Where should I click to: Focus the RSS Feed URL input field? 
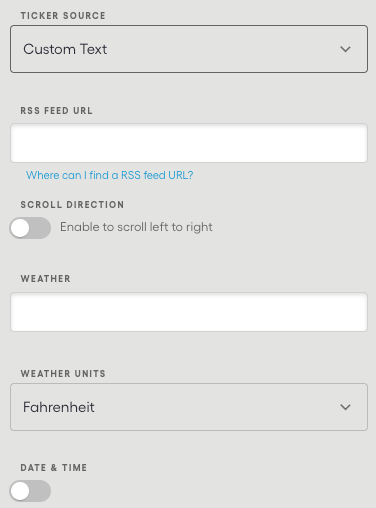point(189,143)
